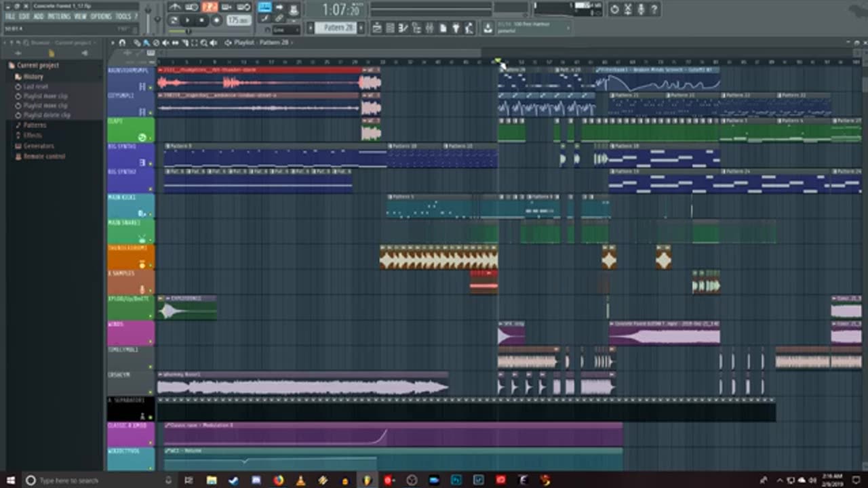
Task: Select the Paint brush tool in playlist toolbar
Action: 146,42
